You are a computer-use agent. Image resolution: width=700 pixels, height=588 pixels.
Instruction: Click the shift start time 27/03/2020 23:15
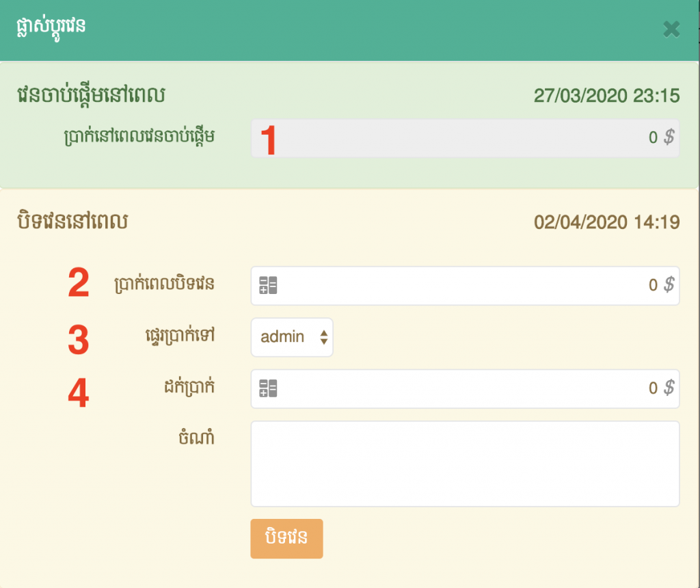click(x=606, y=96)
